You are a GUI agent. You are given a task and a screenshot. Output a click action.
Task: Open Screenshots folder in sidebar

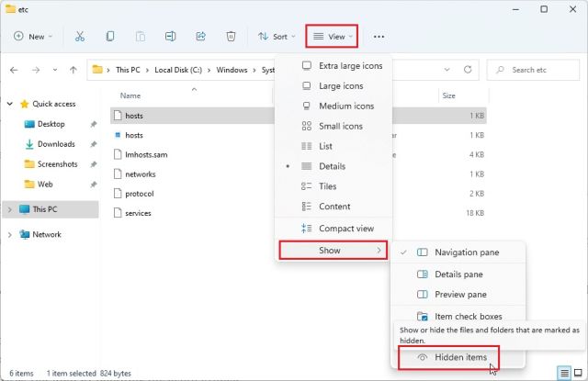point(57,164)
